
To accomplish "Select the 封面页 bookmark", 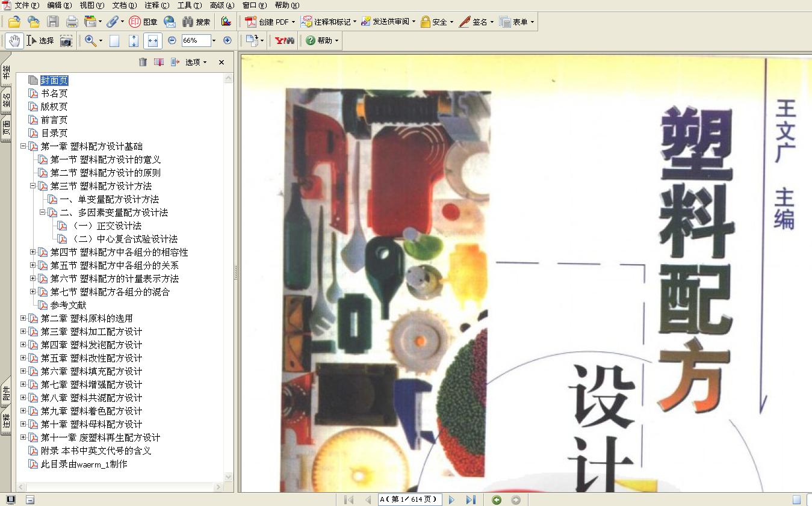I will pyautogui.click(x=54, y=80).
